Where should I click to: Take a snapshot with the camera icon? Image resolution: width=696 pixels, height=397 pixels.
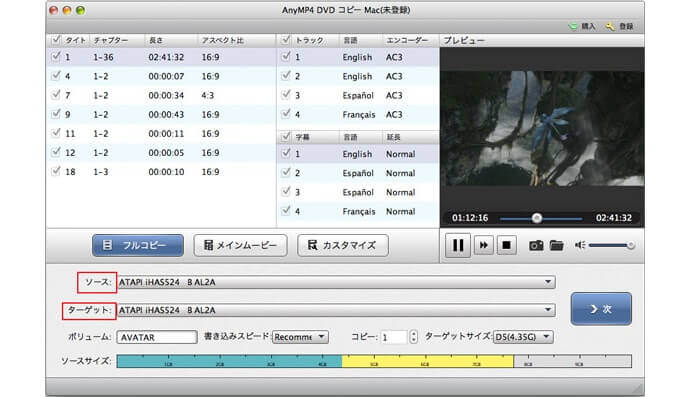click(536, 245)
